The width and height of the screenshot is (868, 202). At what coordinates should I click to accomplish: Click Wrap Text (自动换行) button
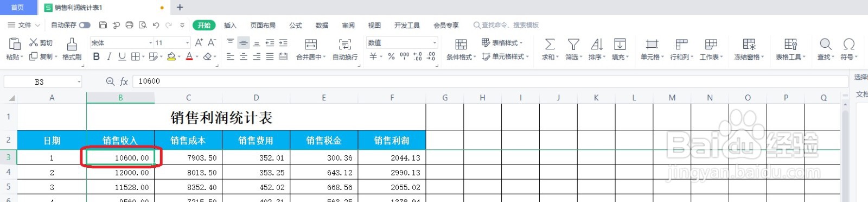click(345, 49)
